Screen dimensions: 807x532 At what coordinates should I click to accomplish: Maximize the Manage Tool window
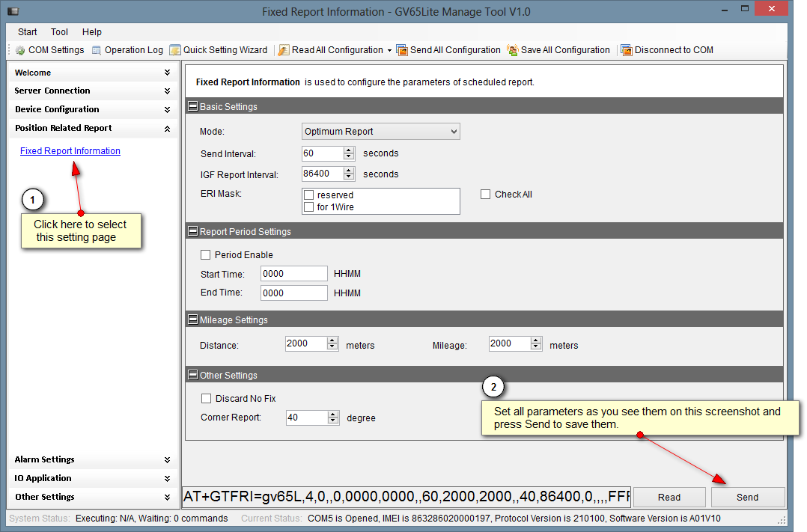coord(745,9)
